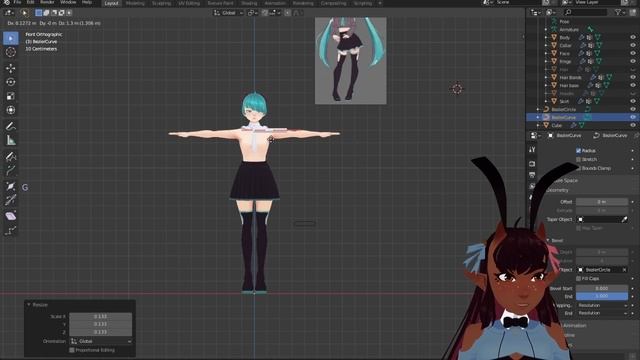Collapse the Bevel section

[x=548, y=240]
